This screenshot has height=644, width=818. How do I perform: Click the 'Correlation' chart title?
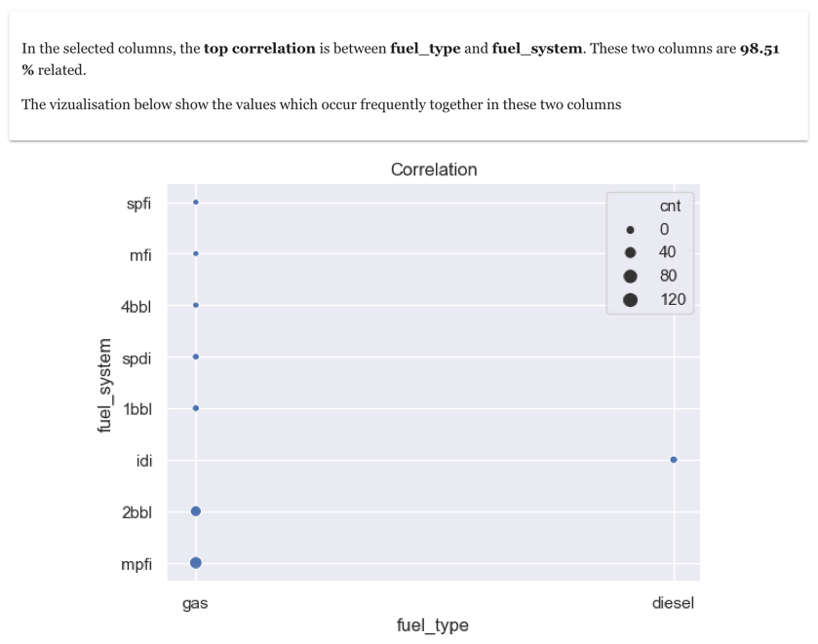pyautogui.click(x=434, y=170)
